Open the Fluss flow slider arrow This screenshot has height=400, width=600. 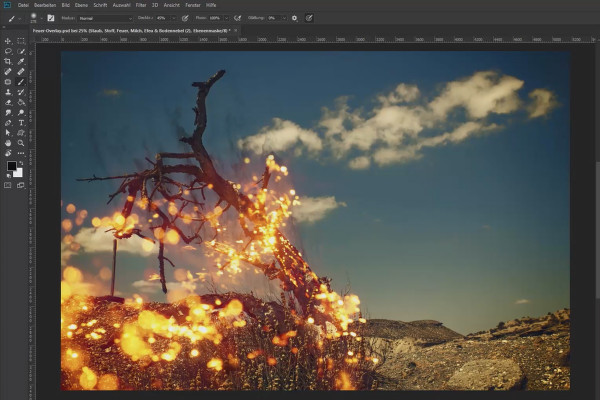pos(226,18)
